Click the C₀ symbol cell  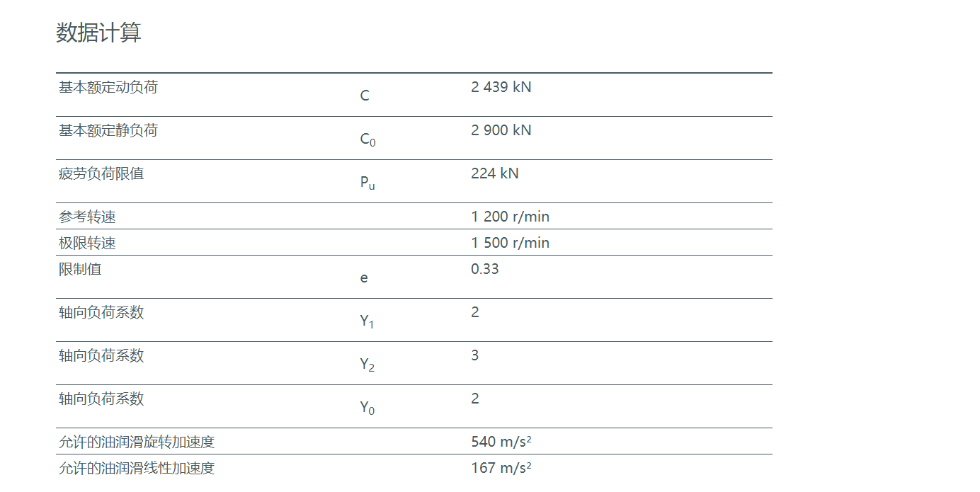[x=367, y=139]
